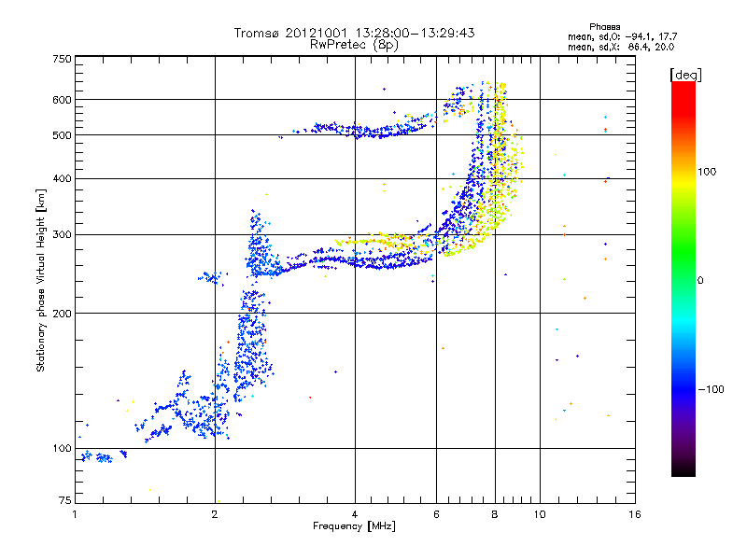Click the "mean, sd,O: -94.1, 17.7" line

point(622,36)
